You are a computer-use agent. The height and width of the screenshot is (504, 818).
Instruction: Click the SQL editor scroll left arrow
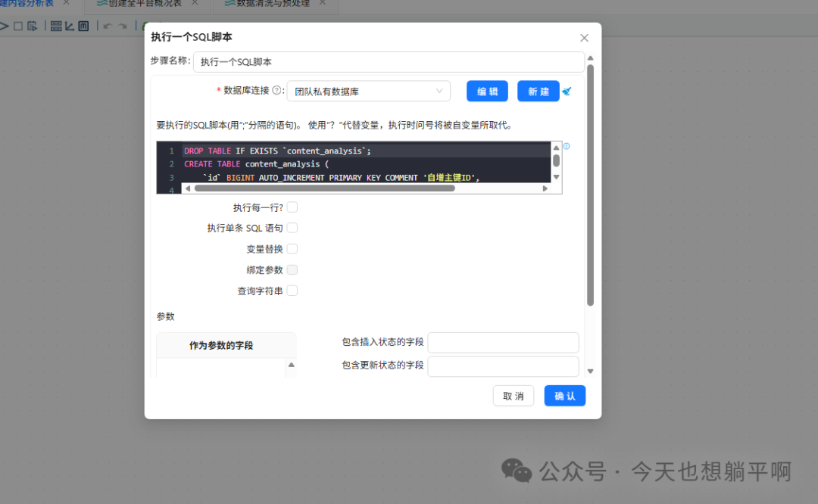(188, 188)
